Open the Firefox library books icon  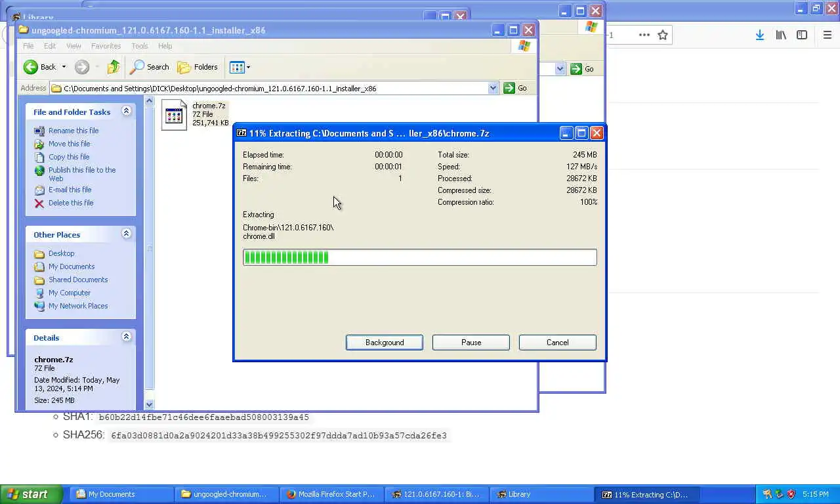(x=781, y=35)
